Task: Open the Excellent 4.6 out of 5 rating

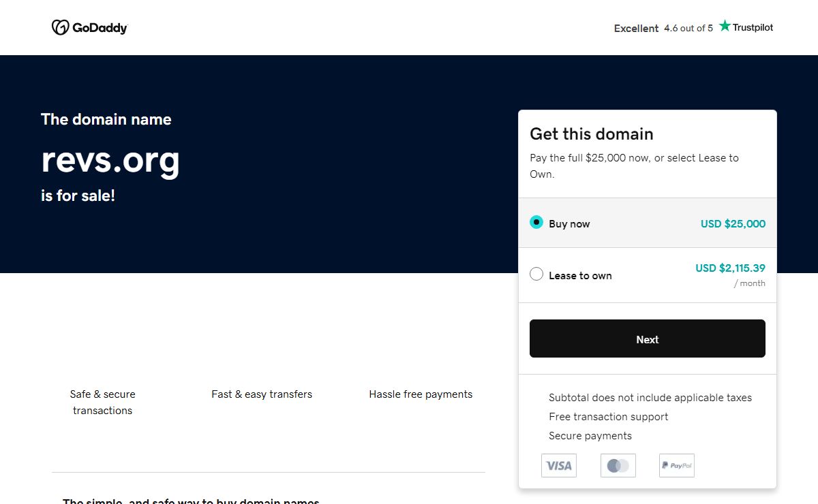Action: point(663,28)
